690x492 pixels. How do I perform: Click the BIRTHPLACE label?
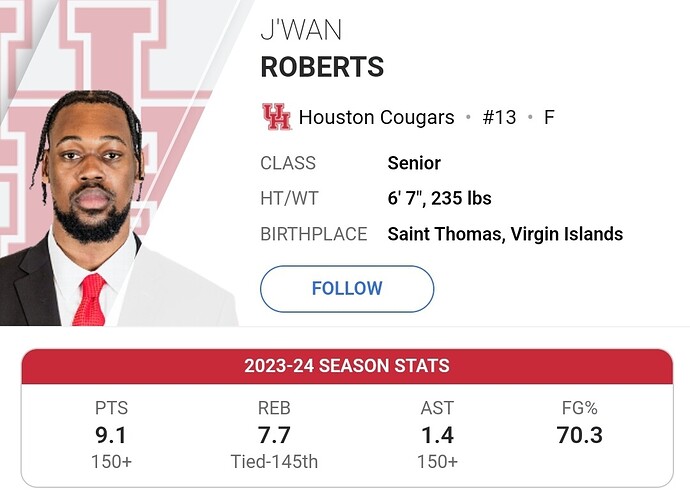[314, 234]
